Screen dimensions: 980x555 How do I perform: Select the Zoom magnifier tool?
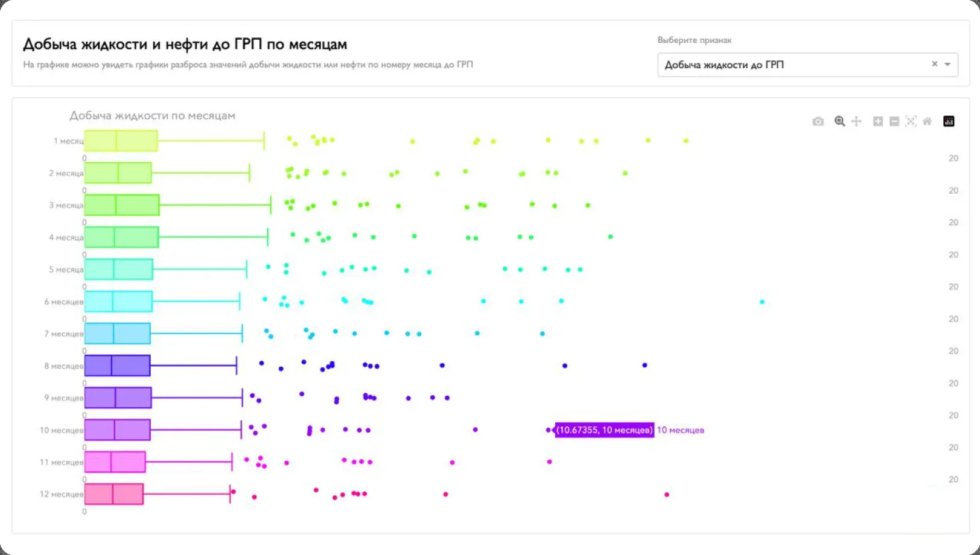pyautogui.click(x=839, y=121)
